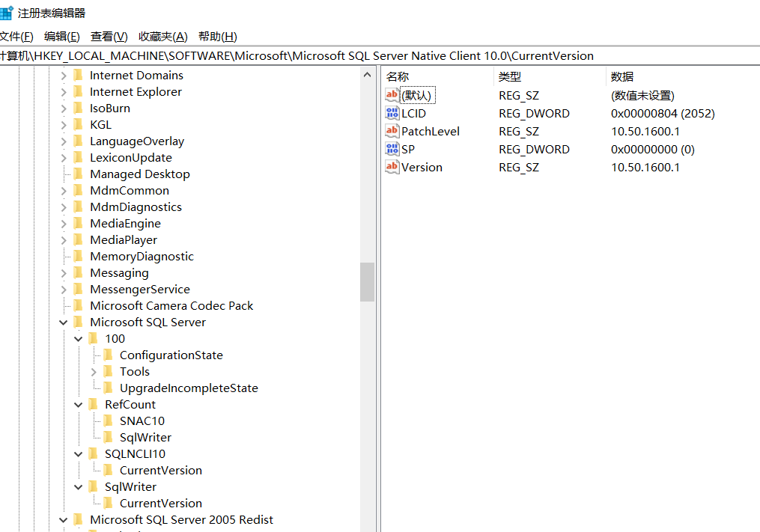Click the 0x00000000 (0) data cell
Screen dimensions: 760x532
pos(652,149)
